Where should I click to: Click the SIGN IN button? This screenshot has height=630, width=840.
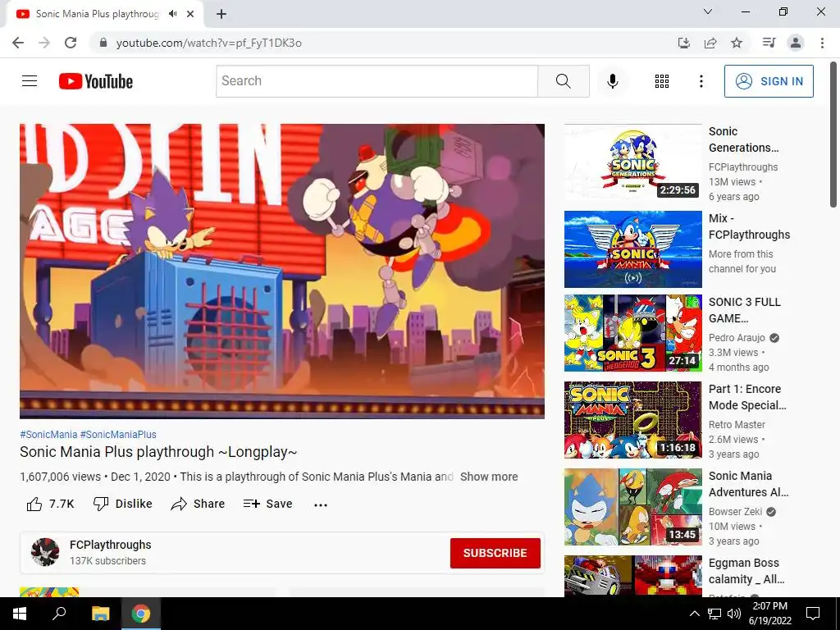tap(769, 81)
